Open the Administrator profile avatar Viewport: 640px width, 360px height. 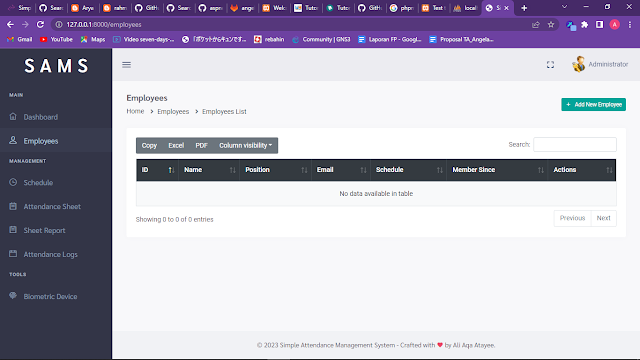[x=578, y=64]
